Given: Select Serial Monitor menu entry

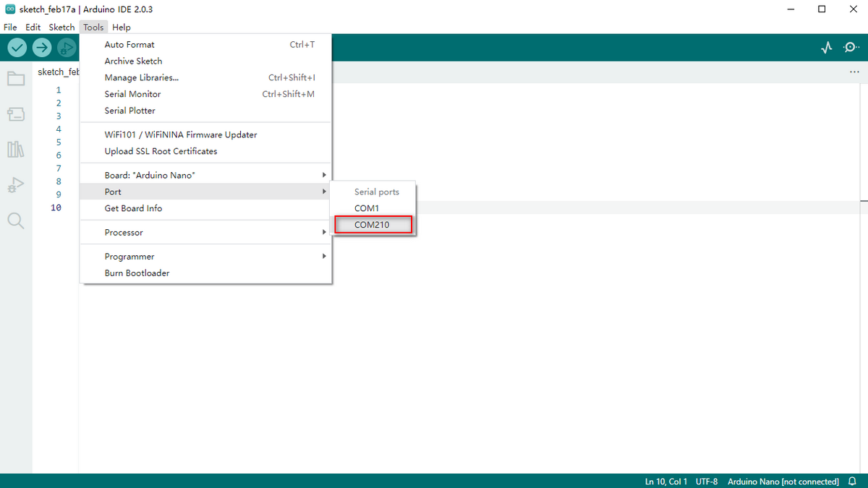Looking at the screenshot, I should click(206, 94).
